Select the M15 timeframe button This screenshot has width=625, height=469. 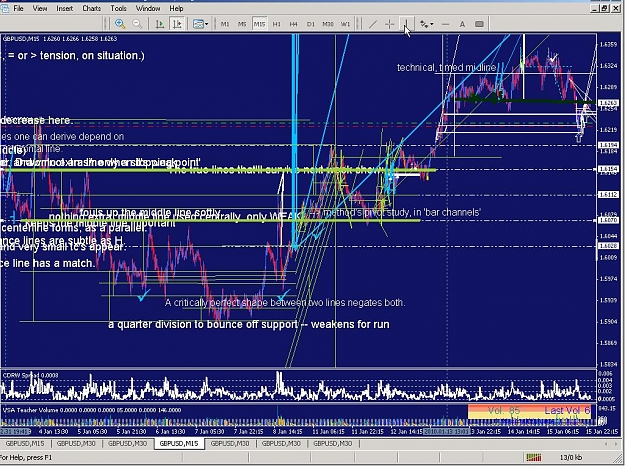pos(259,24)
